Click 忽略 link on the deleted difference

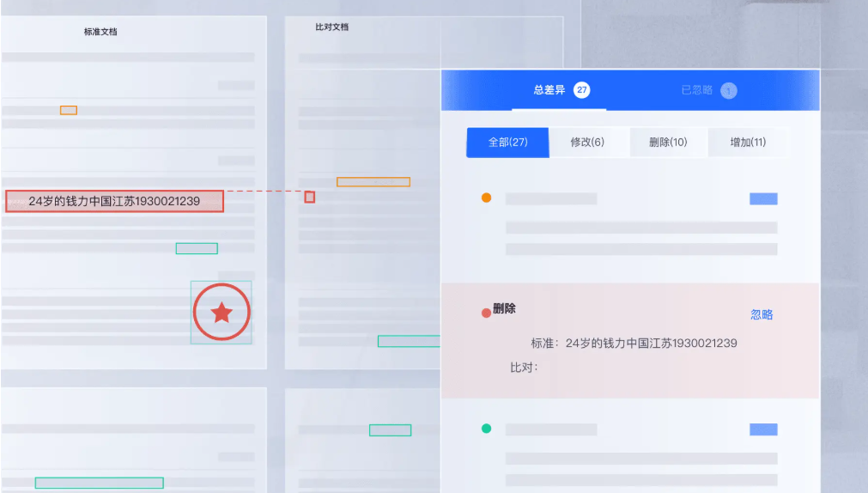click(x=762, y=315)
